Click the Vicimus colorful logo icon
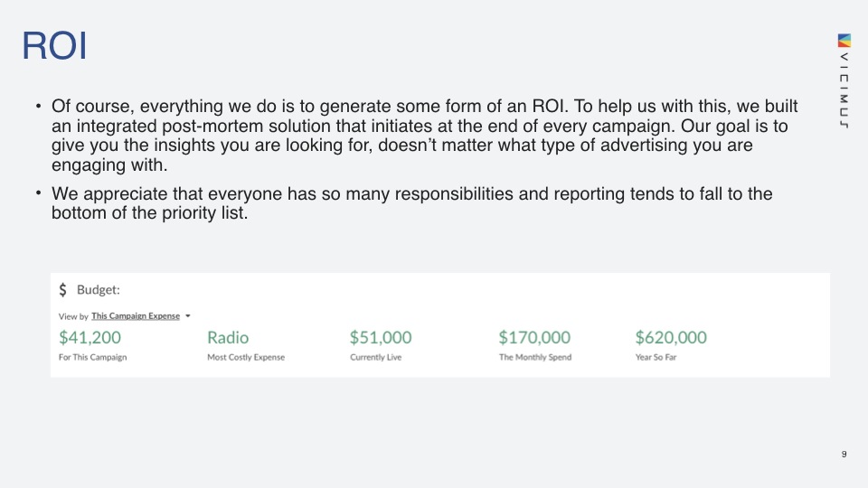868x488 pixels. pyautogui.click(x=844, y=41)
